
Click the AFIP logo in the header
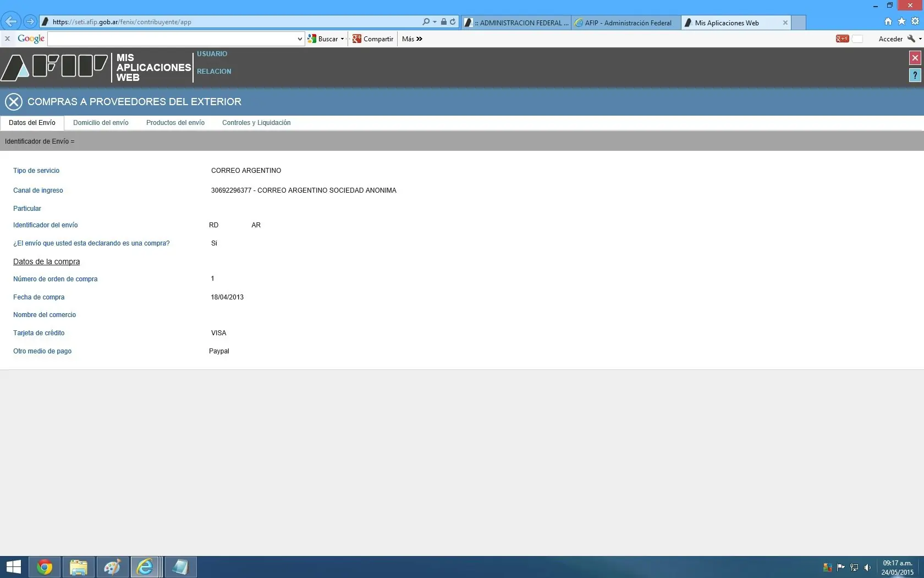pyautogui.click(x=54, y=67)
